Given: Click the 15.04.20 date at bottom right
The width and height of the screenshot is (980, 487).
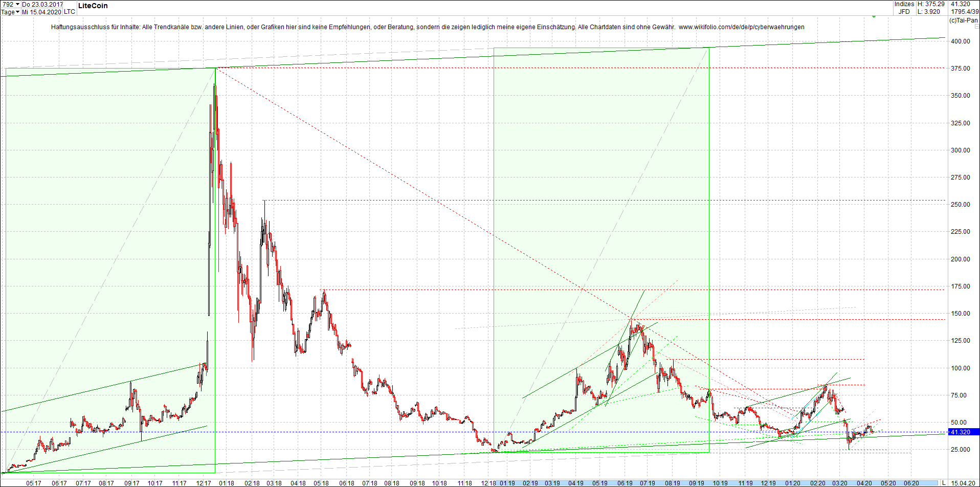Looking at the screenshot, I should 964,483.
